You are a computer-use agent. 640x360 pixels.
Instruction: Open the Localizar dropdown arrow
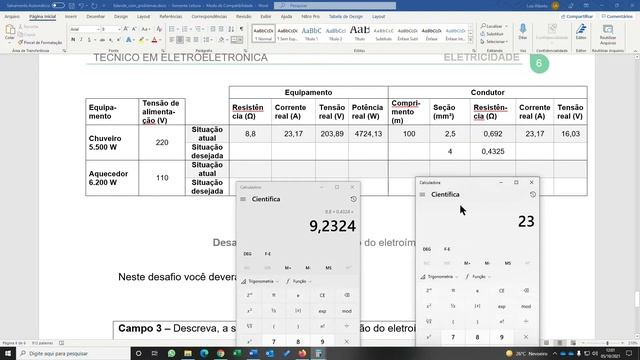[x=506, y=26]
